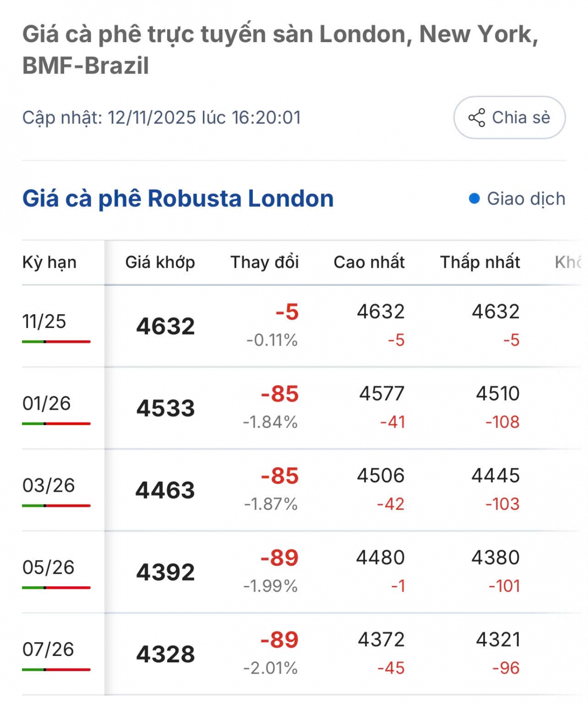The image size is (588, 705).
Task: Select the Giá khớp column header
Action: [160, 262]
